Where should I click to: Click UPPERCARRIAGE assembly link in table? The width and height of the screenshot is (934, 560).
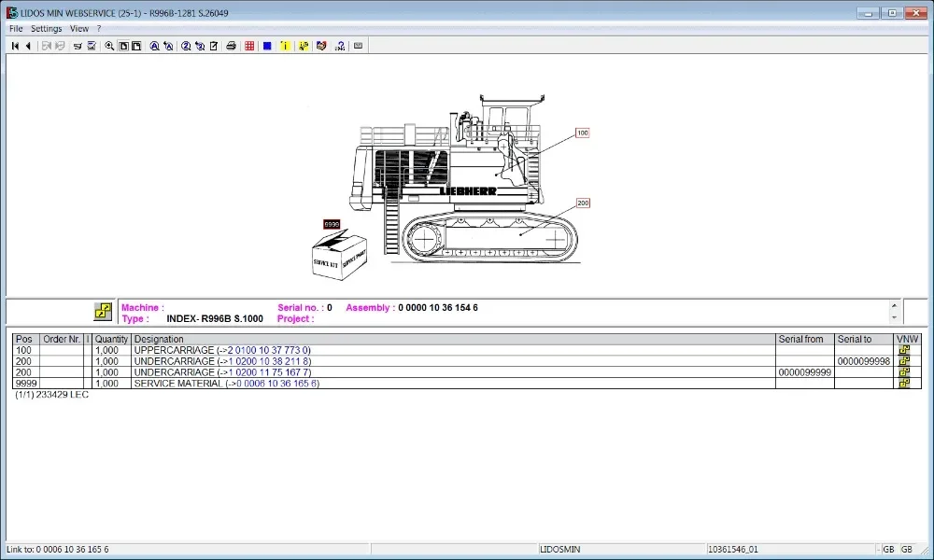(x=221, y=350)
